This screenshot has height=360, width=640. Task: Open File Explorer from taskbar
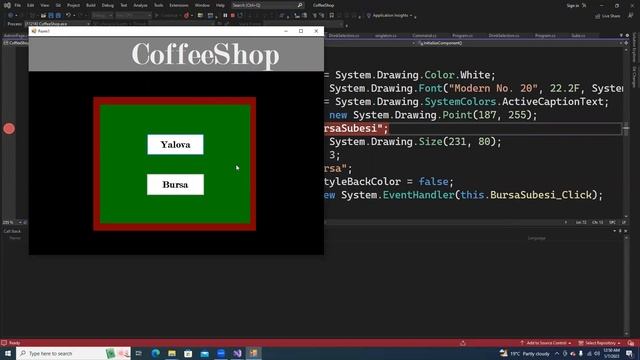click(x=172, y=353)
